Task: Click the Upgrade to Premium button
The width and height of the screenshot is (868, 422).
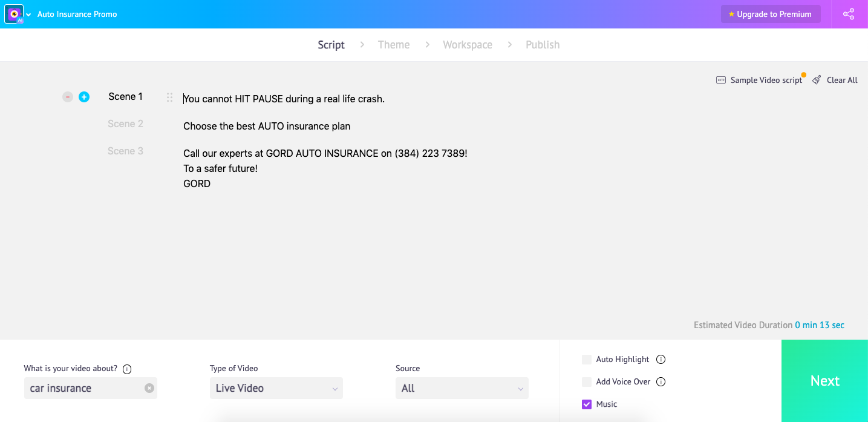Action: [771, 13]
